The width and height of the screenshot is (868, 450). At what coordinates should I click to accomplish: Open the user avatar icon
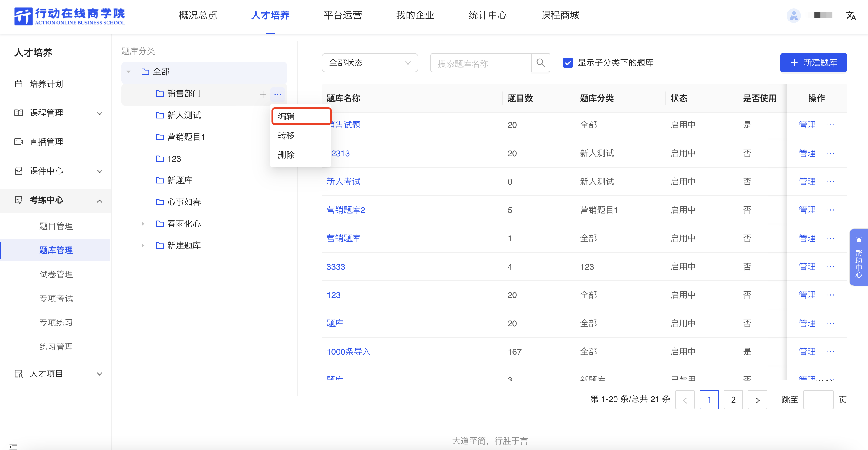click(793, 15)
